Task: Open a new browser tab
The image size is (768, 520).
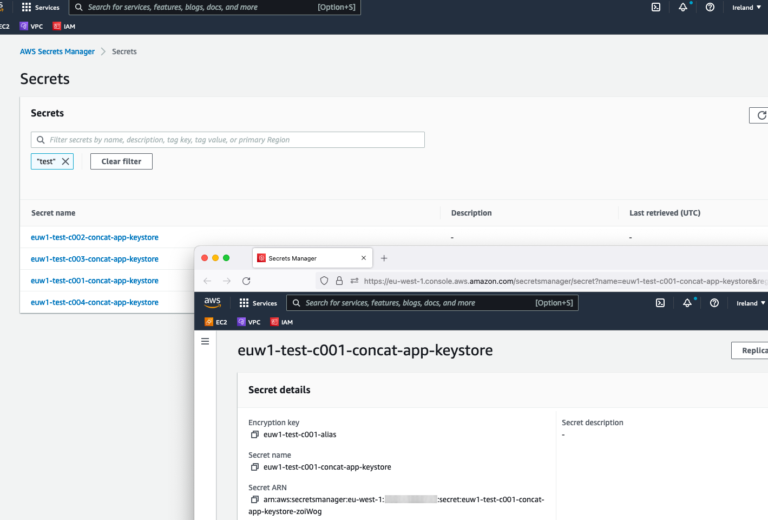Action: tap(384, 258)
